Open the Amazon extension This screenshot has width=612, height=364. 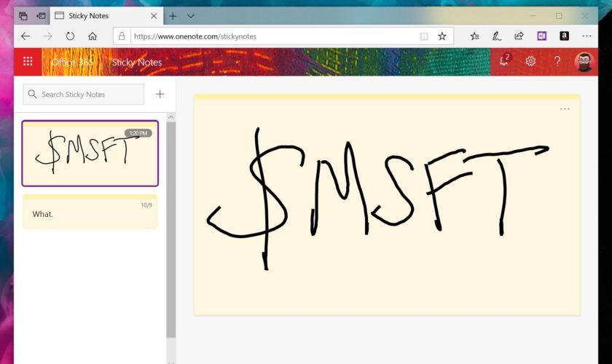[x=564, y=36]
